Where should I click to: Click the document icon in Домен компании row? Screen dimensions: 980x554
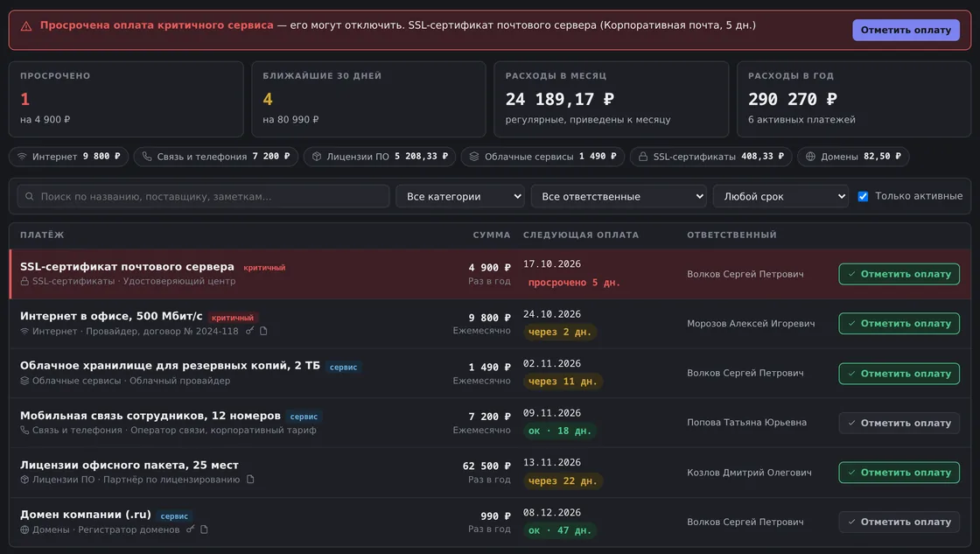204,529
